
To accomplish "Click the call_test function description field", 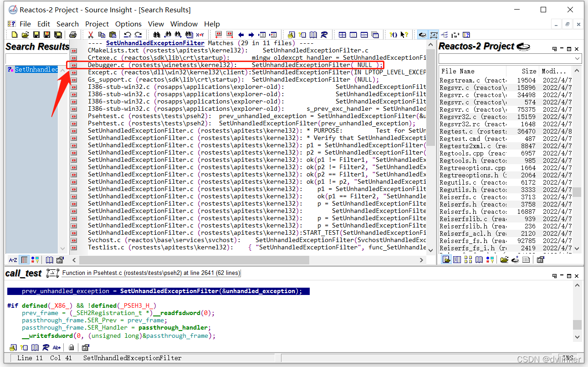I will [x=151, y=273].
